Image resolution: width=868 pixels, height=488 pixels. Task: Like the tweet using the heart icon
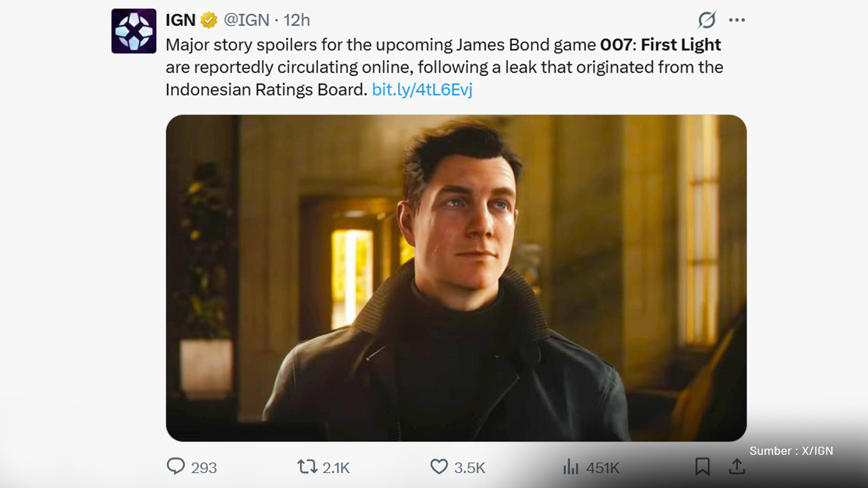(439, 467)
